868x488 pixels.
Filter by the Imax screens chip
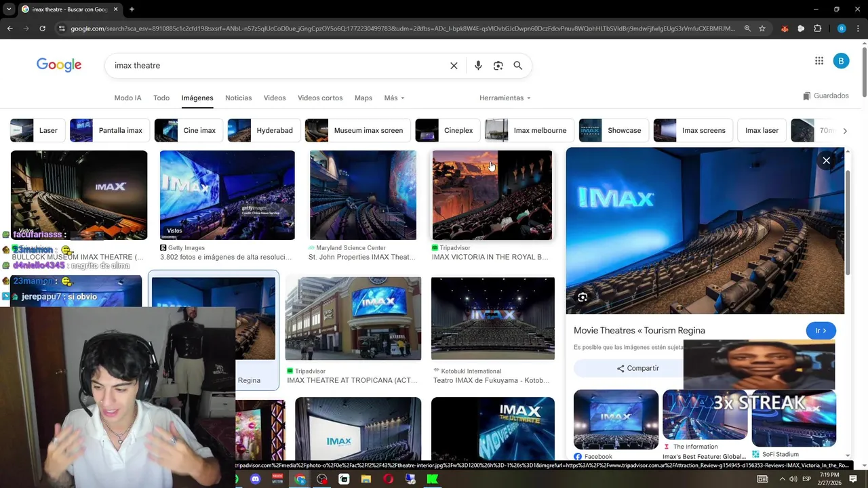pos(693,130)
